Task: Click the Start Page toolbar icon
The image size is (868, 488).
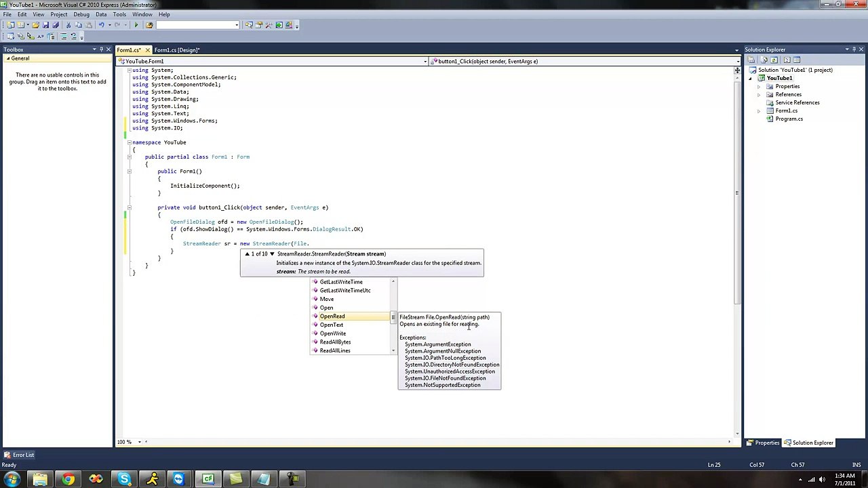Action: coord(279,25)
